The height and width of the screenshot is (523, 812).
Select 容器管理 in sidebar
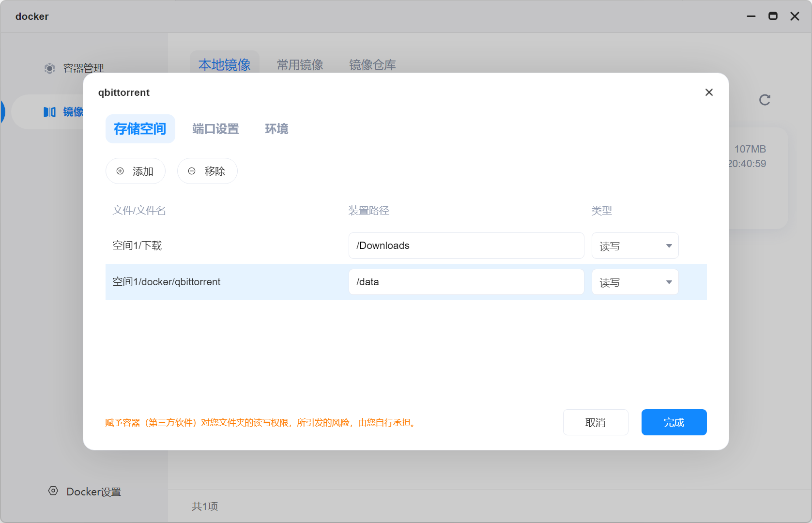[x=83, y=68]
